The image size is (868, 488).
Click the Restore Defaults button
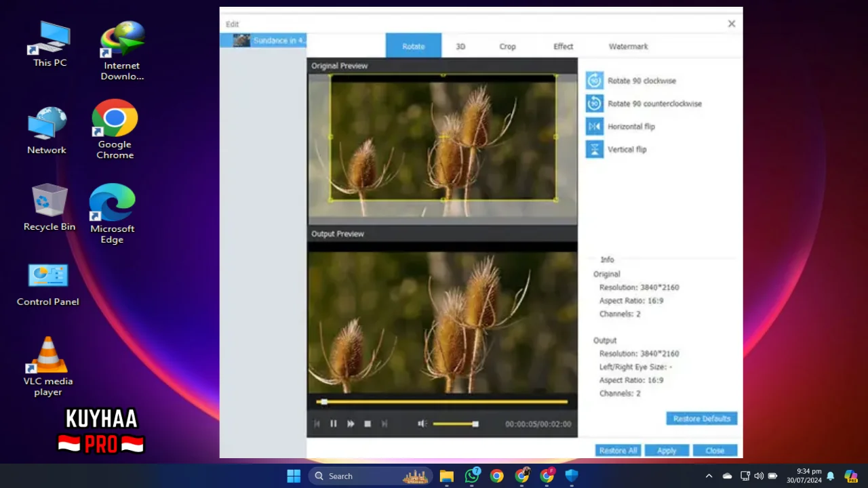tap(702, 418)
